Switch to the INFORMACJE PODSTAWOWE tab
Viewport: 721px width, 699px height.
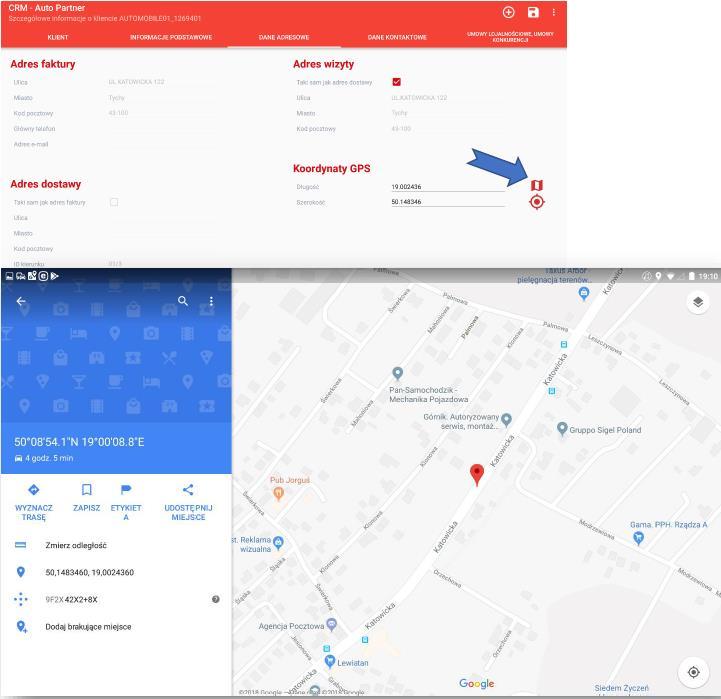coord(171,37)
